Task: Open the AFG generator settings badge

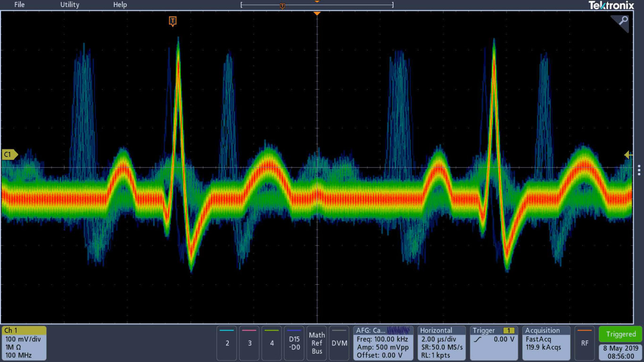Action: click(x=383, y=343)
